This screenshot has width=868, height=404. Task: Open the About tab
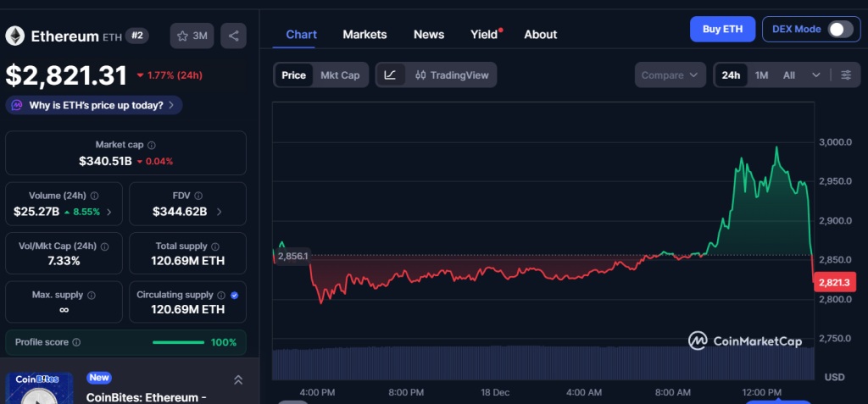click(540, 35)
